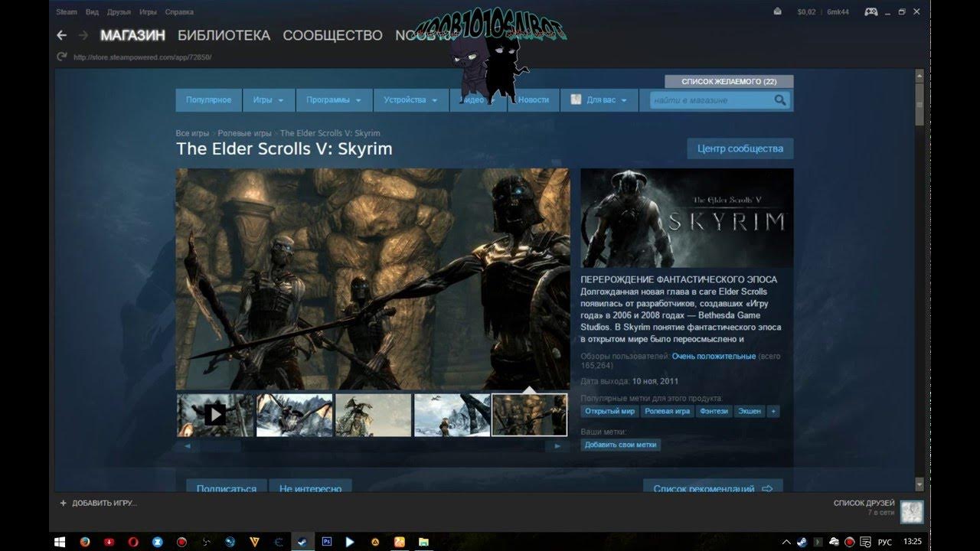Click the Steam icon in system tray
The image size is (980, 551).
coord(802,542)
